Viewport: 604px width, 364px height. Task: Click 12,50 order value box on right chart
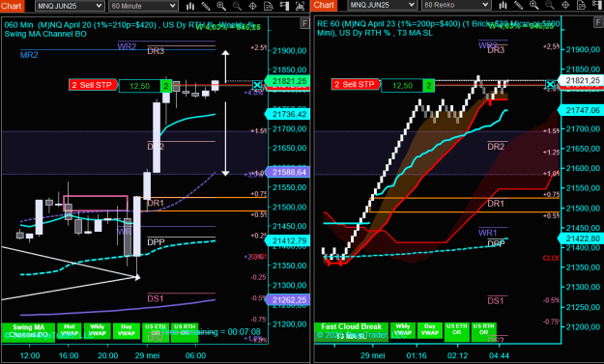pos(402,85)
